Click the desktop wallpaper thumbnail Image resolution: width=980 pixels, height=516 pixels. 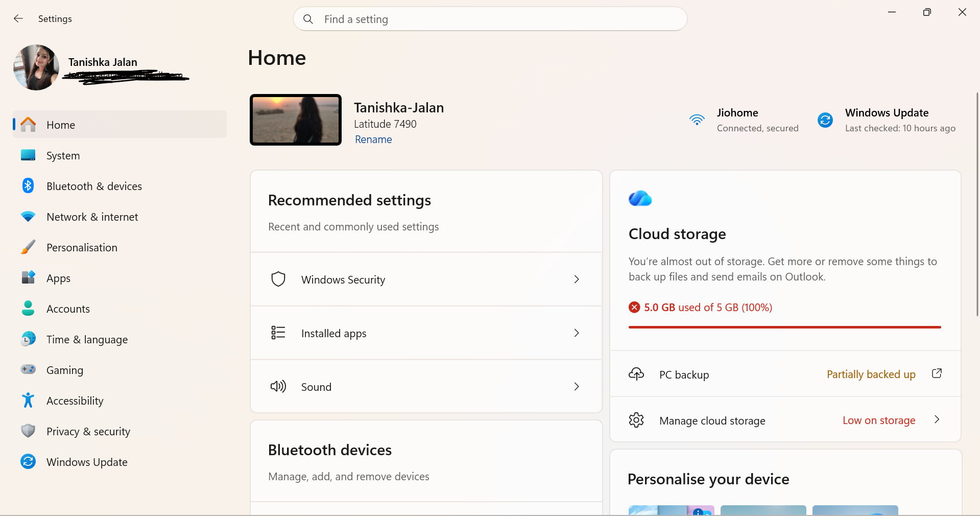[296, 120]
